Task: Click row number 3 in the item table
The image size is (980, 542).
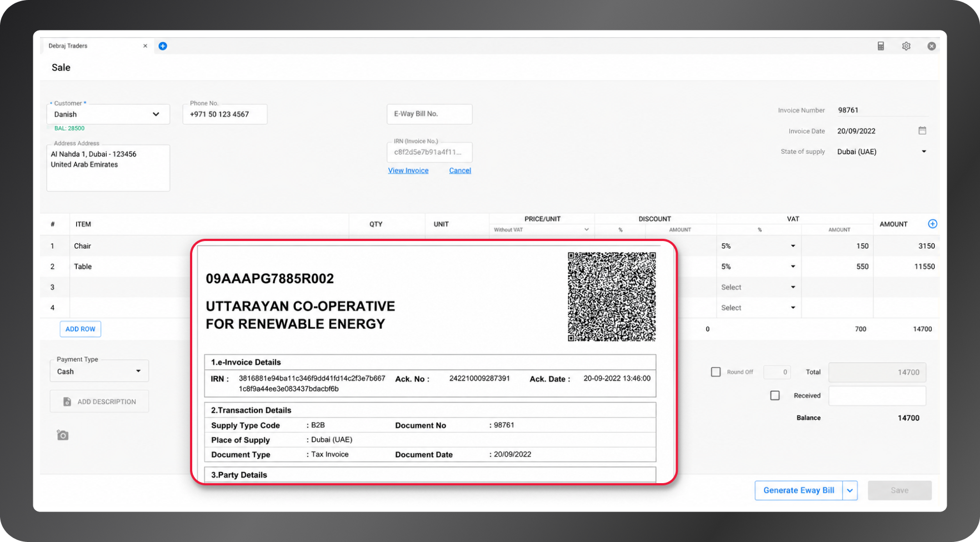Action: click(x=53, y=287)
